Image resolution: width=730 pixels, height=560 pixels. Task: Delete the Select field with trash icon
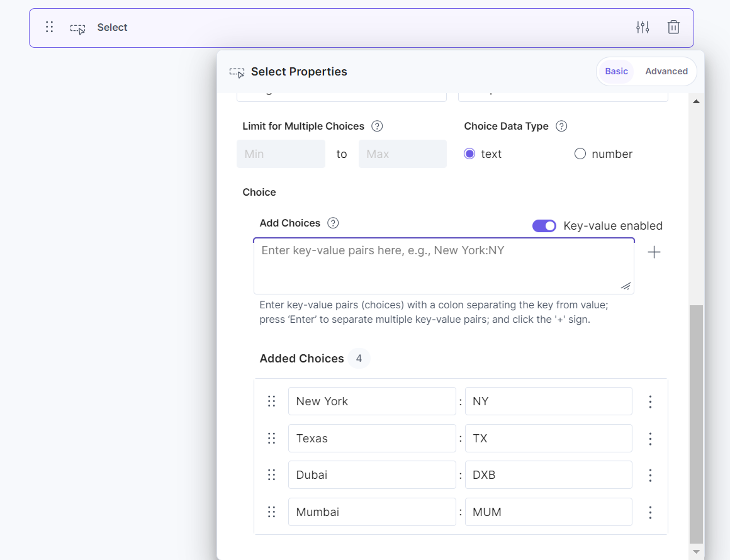673,27
